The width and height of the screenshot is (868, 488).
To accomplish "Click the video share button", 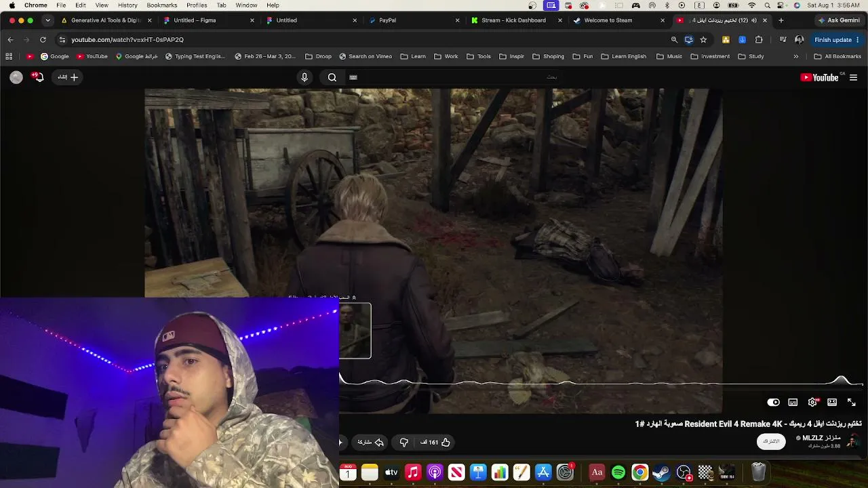I will point(371,443).
